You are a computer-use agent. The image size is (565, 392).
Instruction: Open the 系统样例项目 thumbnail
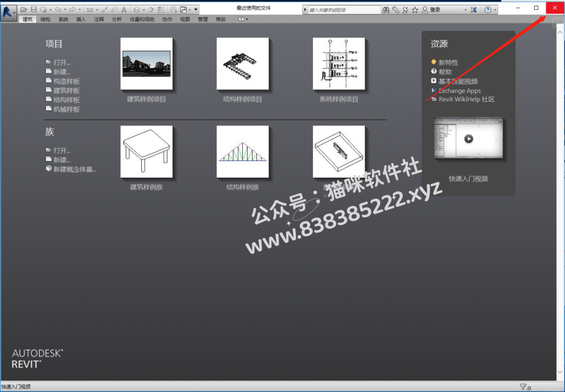[338, 64]
